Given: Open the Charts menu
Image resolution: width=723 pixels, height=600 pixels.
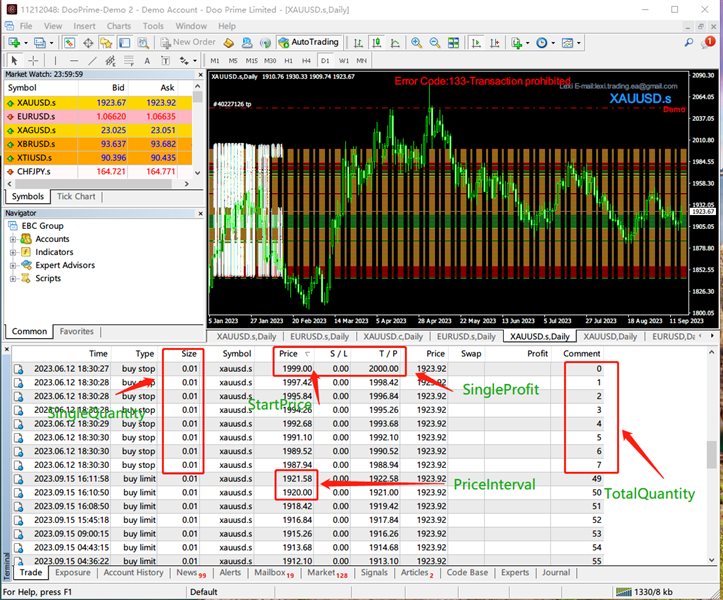Looking at the screenshot, I should [x=119, y=26].
